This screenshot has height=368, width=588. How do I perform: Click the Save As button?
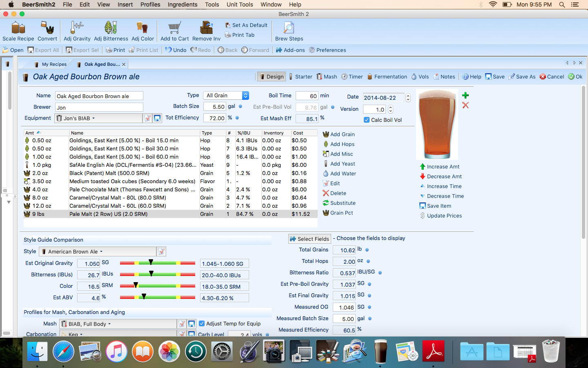pyautogui.click(x=522, y=76)
